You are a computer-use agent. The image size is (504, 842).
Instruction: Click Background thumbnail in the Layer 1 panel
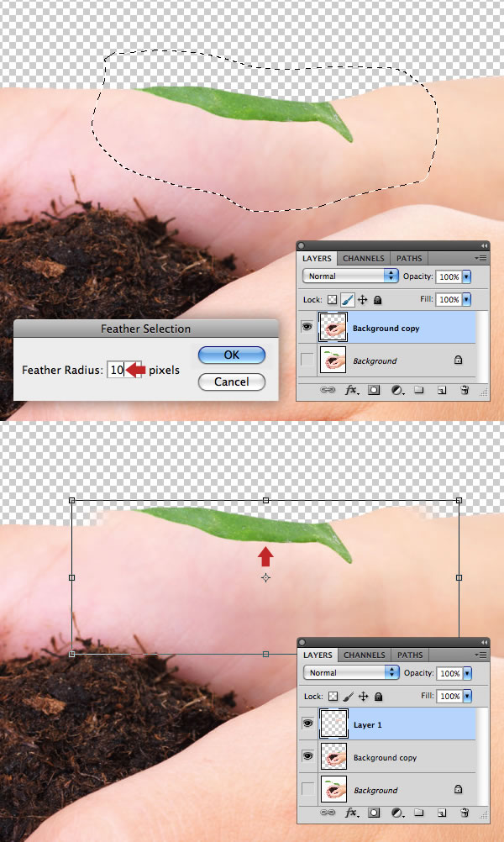click(x=333, y=789)
